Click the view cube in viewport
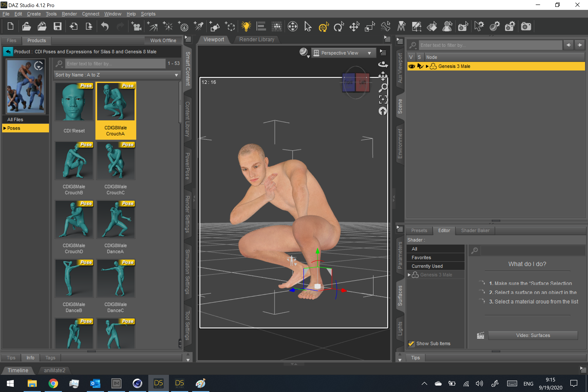588x392 pixels. coord(355,82)
